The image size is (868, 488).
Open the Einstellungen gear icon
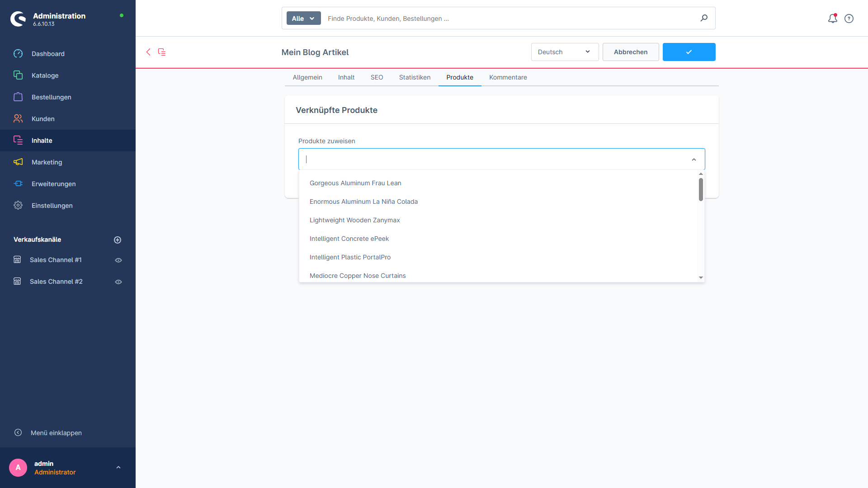coord(18,206)
